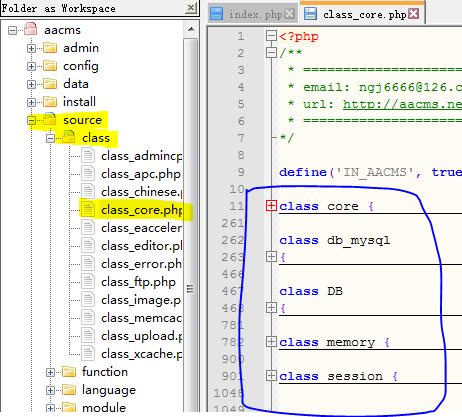Click the class_xcache file icon
Screen dimensions: 462x417
tap(88, 354)
